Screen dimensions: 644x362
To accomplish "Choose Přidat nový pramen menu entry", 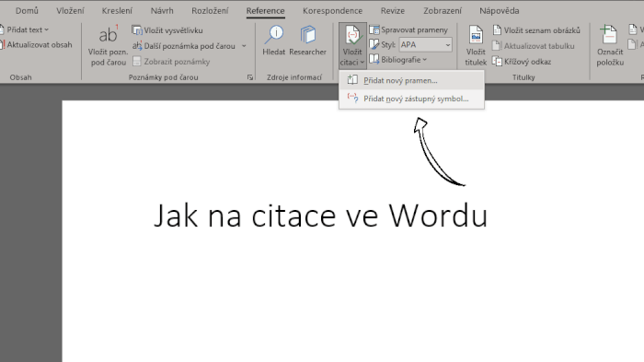I will coord(411,81).
